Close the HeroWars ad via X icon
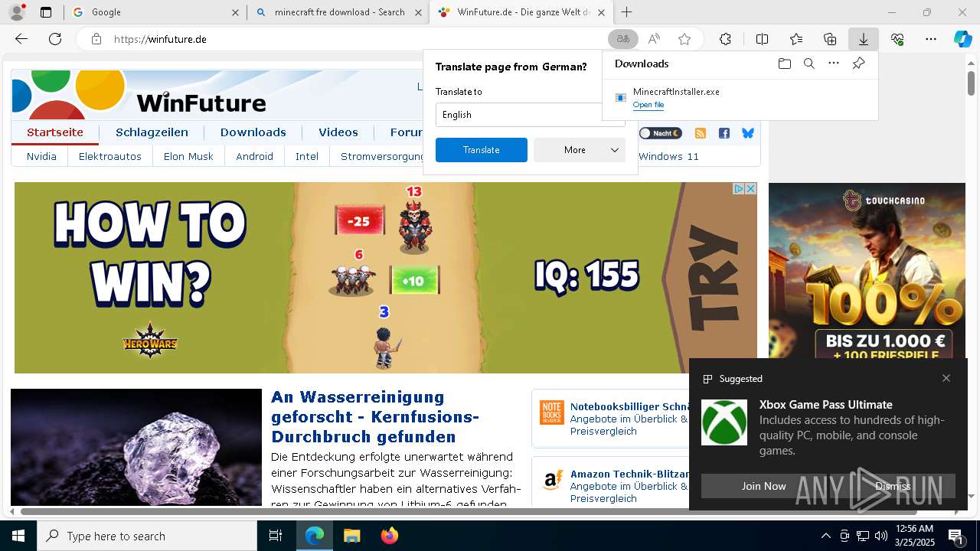This screenshot has width=980, height=551. 751,188
